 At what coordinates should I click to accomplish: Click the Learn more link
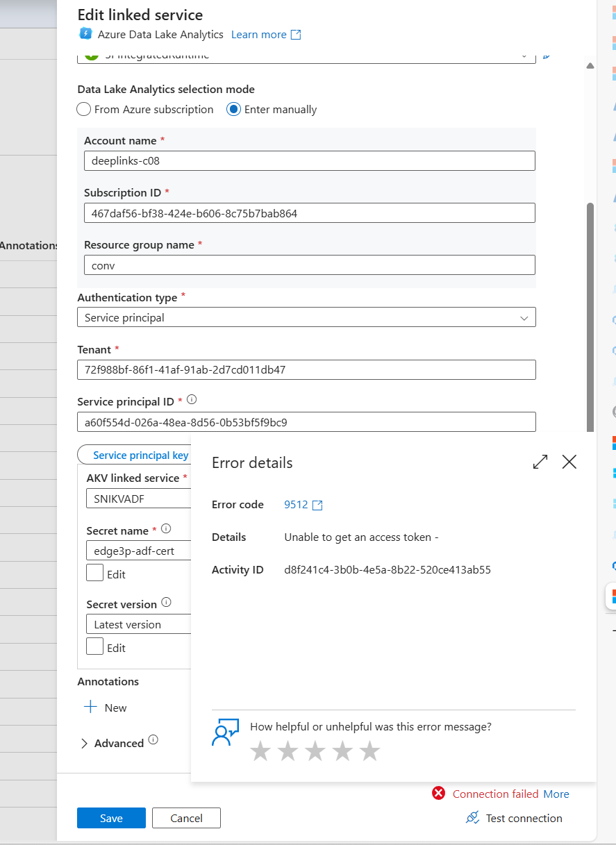pyautogui.click(x=258, y=35)
